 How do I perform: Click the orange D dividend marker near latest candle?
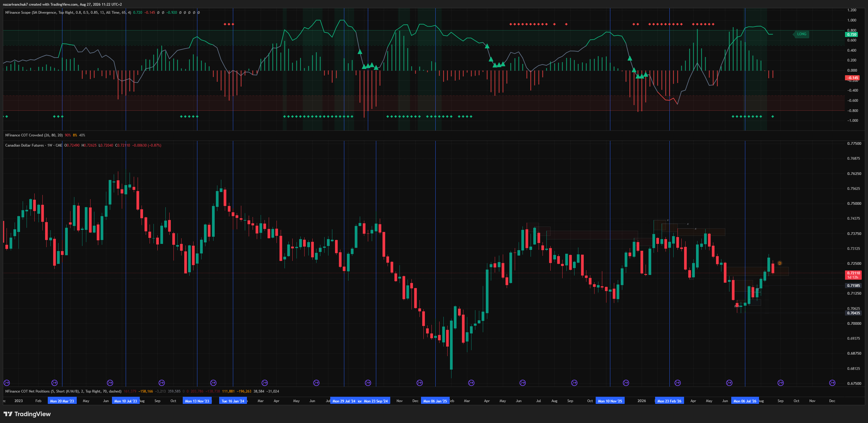(x=780, y=263)
